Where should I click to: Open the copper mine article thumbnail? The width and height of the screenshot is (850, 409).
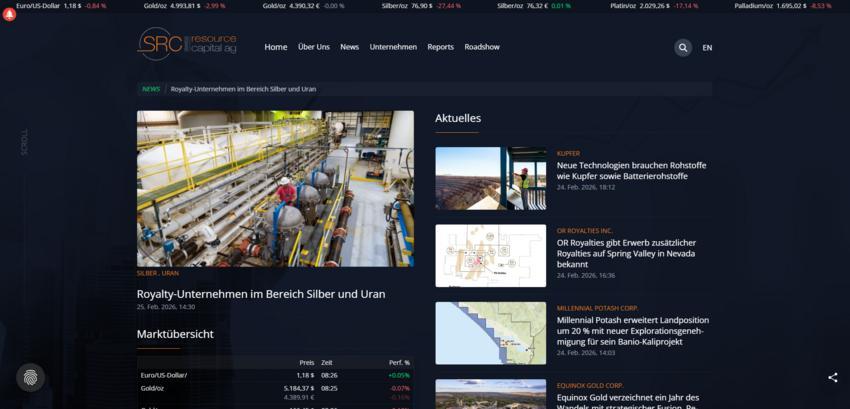pyautogui.click(x=491, y=178)
